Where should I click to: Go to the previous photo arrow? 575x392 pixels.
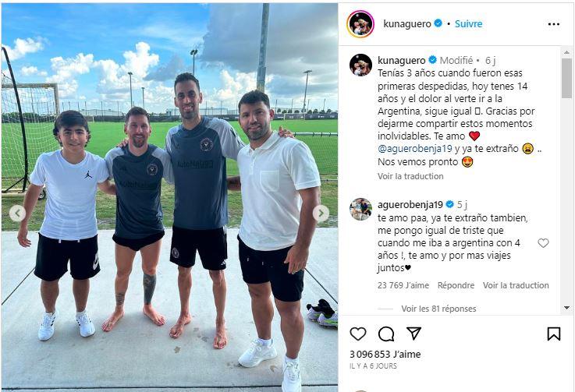(17, 214)
